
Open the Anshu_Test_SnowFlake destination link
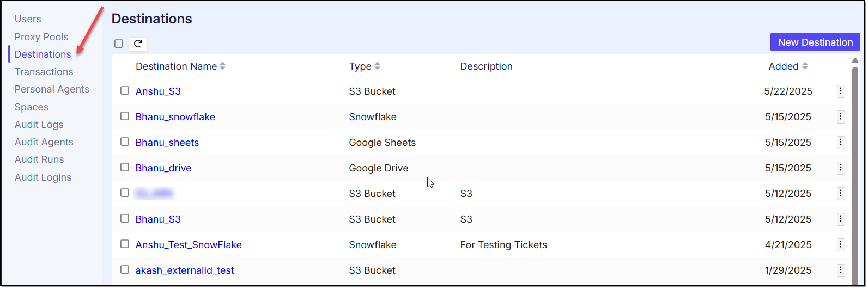pos(189,245)
